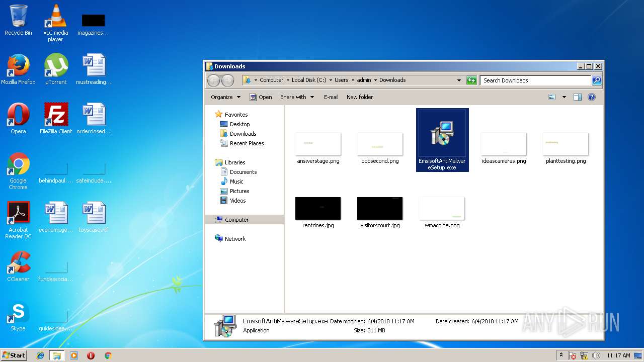Expand address bar history dropdown arrow
The height and width of the screenshot is (362, 644).
coord(459,80)
